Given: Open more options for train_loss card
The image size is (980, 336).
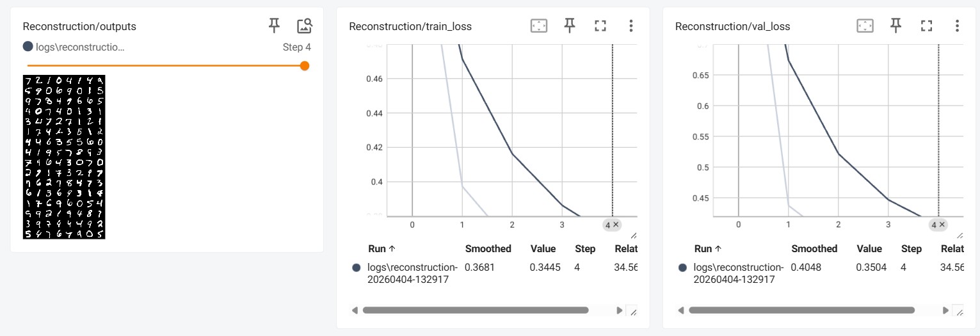Looking at the screenshot, I should tap(631, 26).
